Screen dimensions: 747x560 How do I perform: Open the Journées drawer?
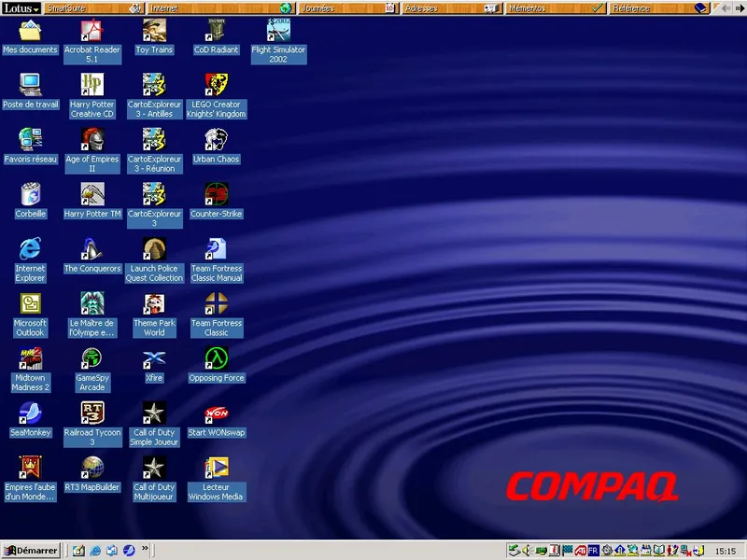coord(347,8)
